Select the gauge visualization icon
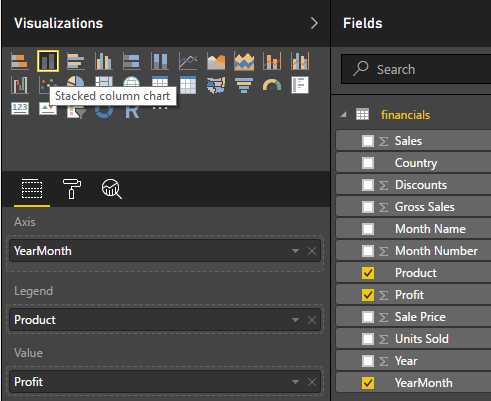 coord(272,85)
